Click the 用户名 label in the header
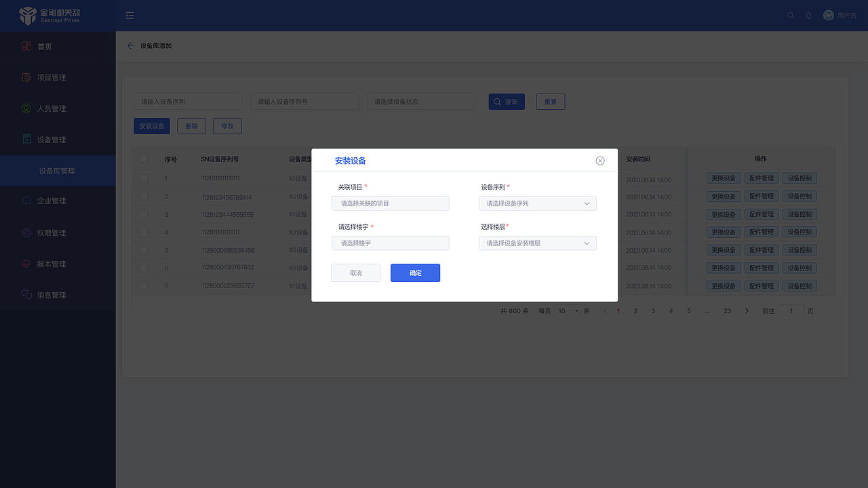 [847, 16]
